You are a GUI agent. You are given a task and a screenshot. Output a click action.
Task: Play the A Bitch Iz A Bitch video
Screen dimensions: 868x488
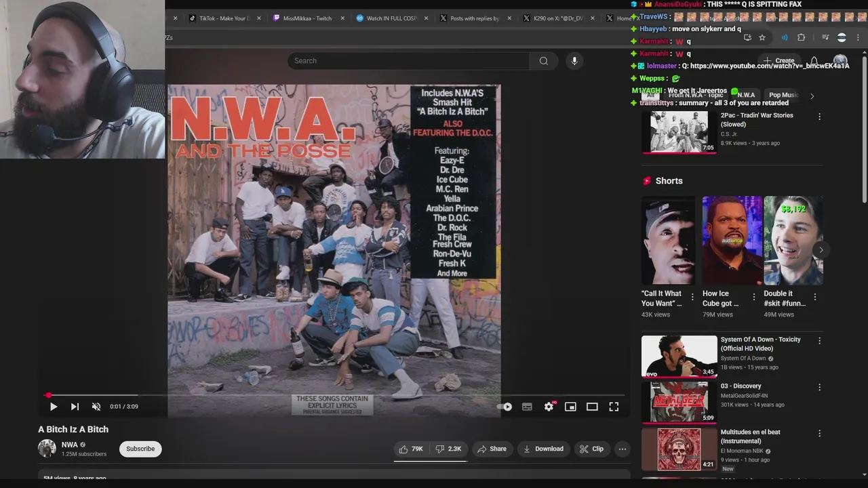coord(54,407)
